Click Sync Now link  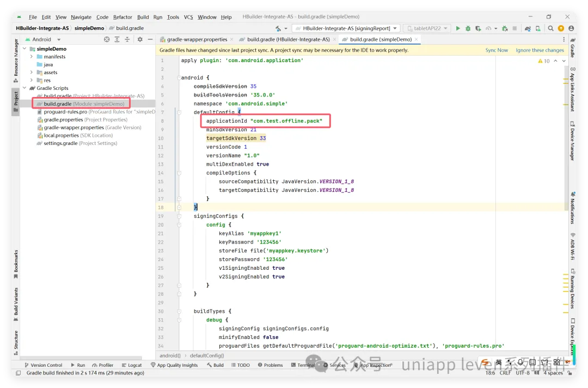(x=497, y=50)
